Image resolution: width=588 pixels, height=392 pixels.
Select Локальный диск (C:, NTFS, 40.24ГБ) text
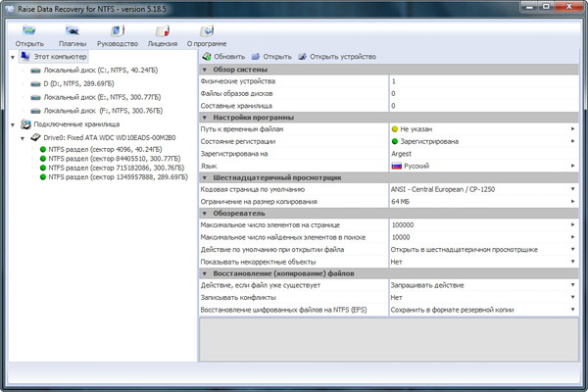[101, 71]
